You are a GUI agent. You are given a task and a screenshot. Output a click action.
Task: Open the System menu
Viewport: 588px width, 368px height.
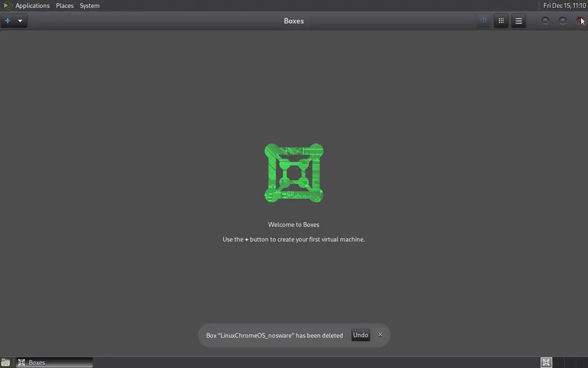90,6
